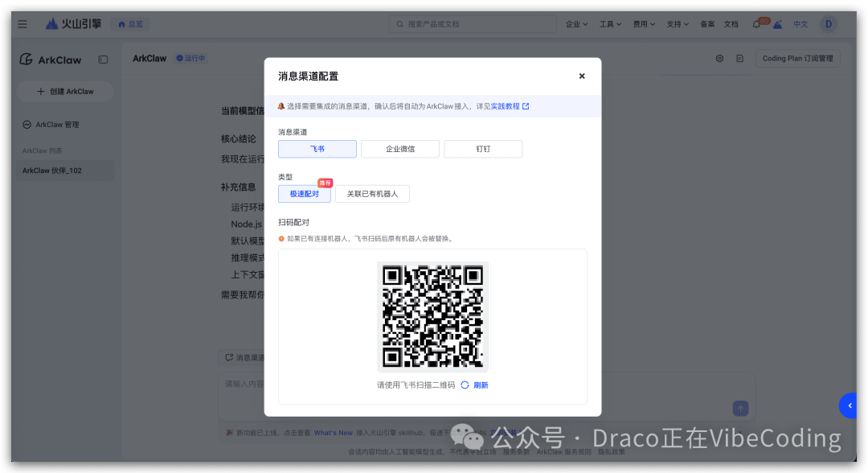Open the 企业 dropdown menu

(576, 23)
